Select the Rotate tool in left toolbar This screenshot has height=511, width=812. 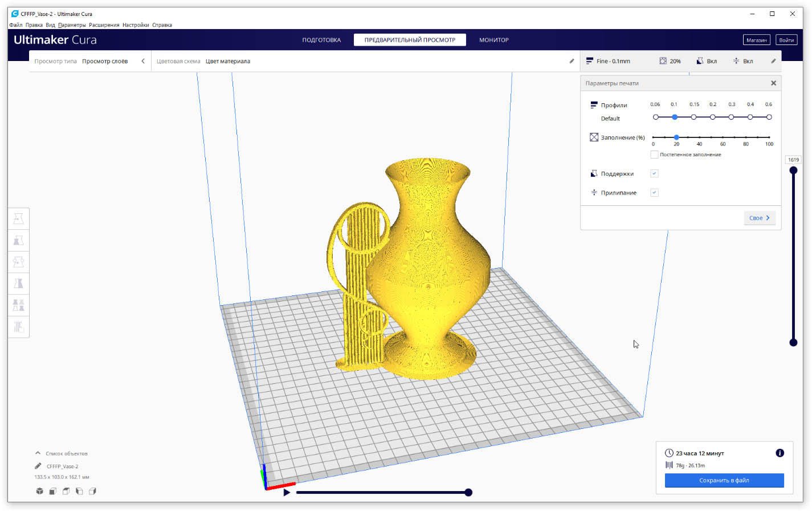18,262
